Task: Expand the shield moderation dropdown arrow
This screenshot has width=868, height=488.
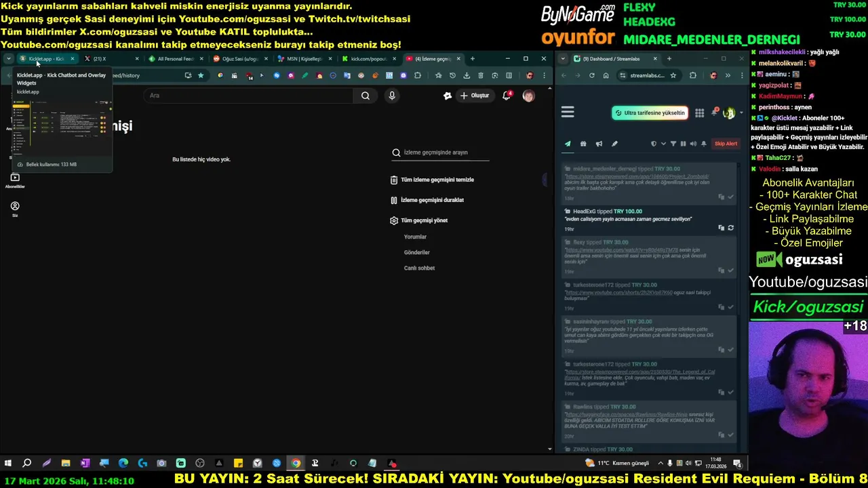Action: point(663,144)
